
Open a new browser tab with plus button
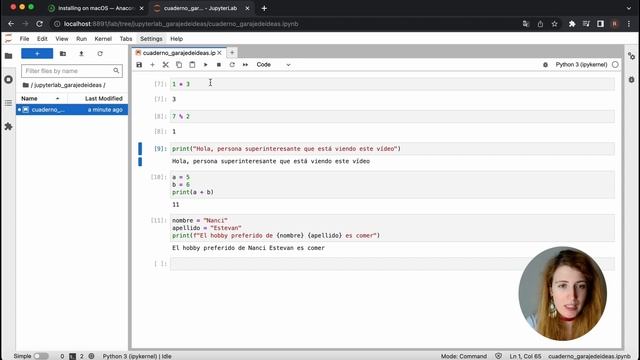pyautogui.click(x=264, y=8)
